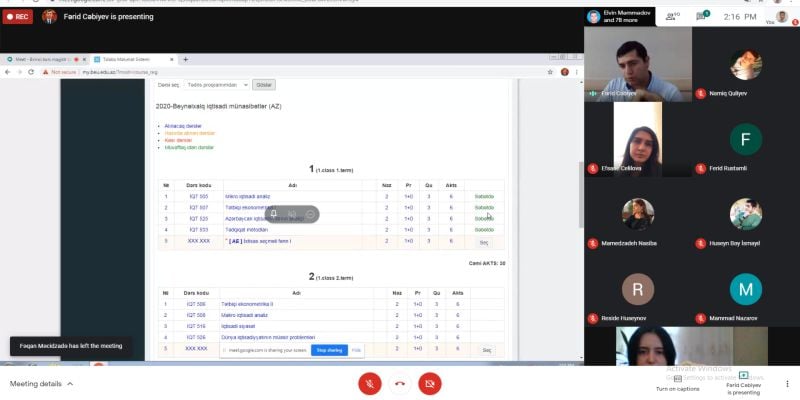Expand the Meeting details chevron
The height and width of the screenshot is (400, 800).
(x=70, y=384)
